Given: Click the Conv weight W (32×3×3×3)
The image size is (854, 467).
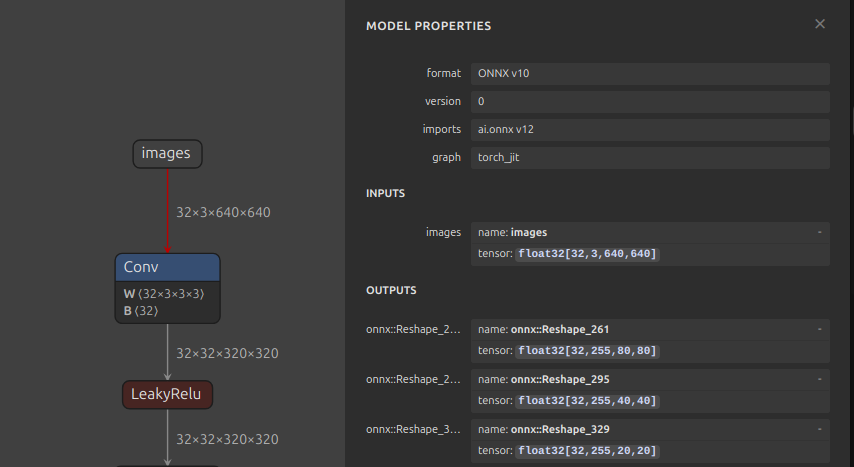Looking at the screenshot, I should pyautogui.click(x=164, y=294).
